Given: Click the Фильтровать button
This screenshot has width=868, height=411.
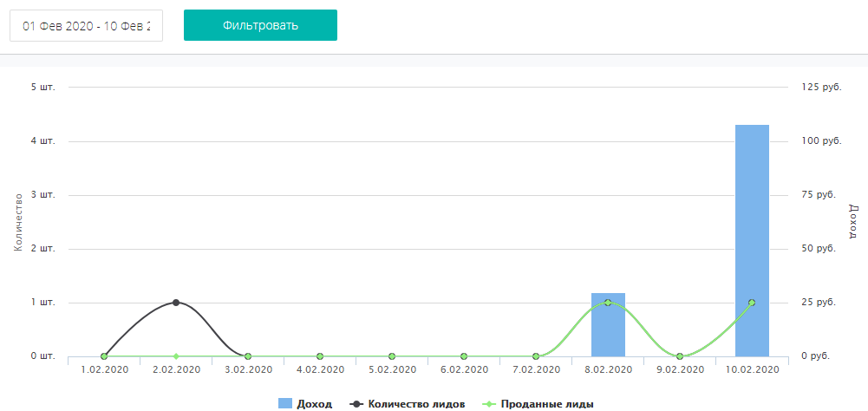Looking at the screenshot, I should tap(260, 25).
